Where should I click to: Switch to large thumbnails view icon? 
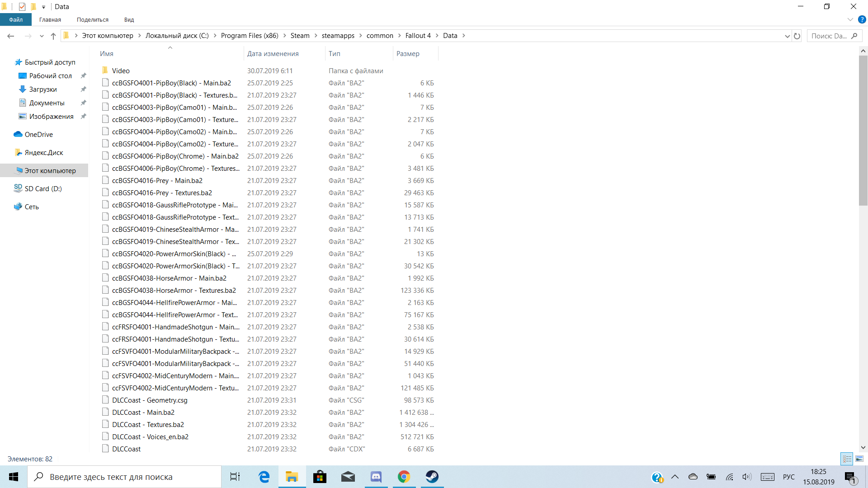(x=859, y=459)
